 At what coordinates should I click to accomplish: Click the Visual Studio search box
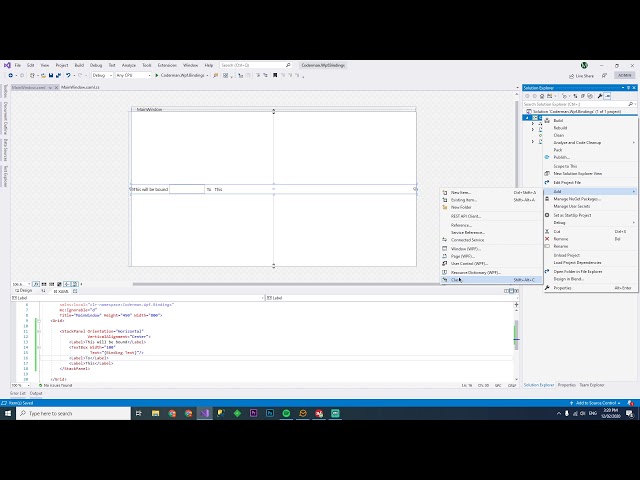(x=256, y=65)
